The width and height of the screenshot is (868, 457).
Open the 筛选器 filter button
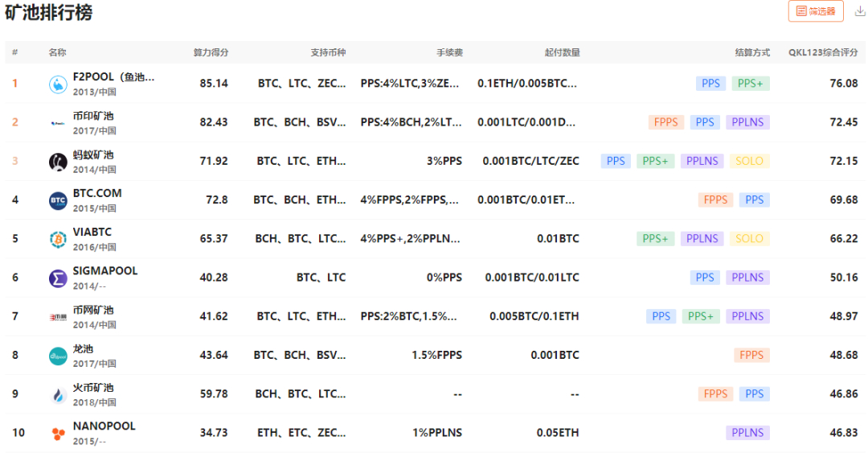click(x=816, y=11)
